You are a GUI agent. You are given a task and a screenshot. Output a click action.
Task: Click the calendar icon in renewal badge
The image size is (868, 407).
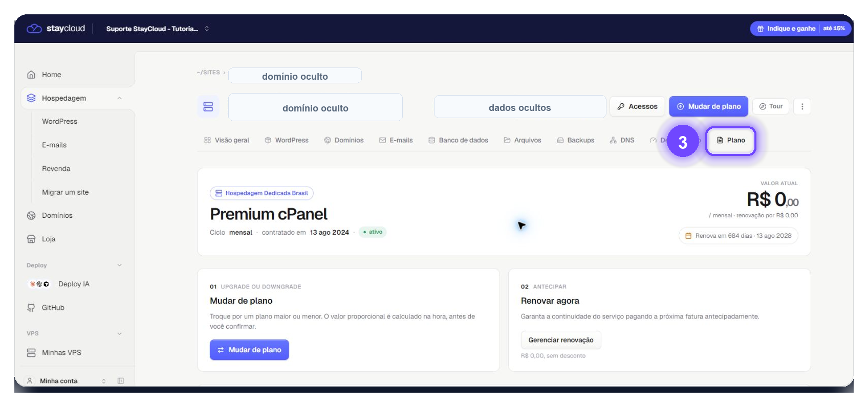tap(688, 236)
